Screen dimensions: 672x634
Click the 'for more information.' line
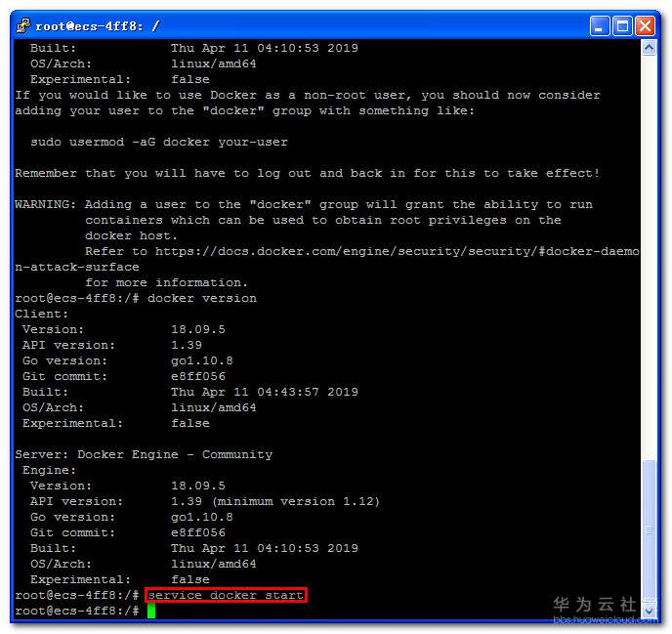pos(166,282)
